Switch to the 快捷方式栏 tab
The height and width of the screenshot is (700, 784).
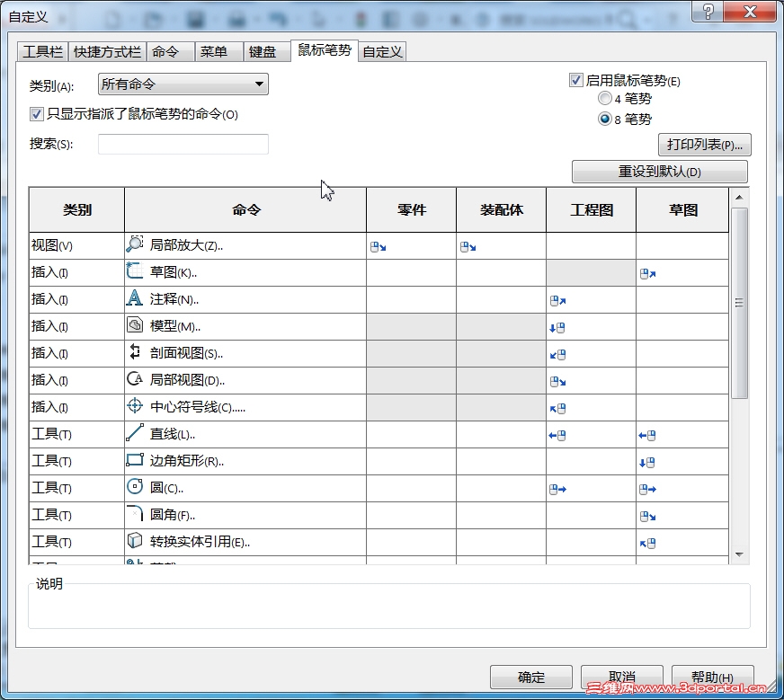point(107,51)
